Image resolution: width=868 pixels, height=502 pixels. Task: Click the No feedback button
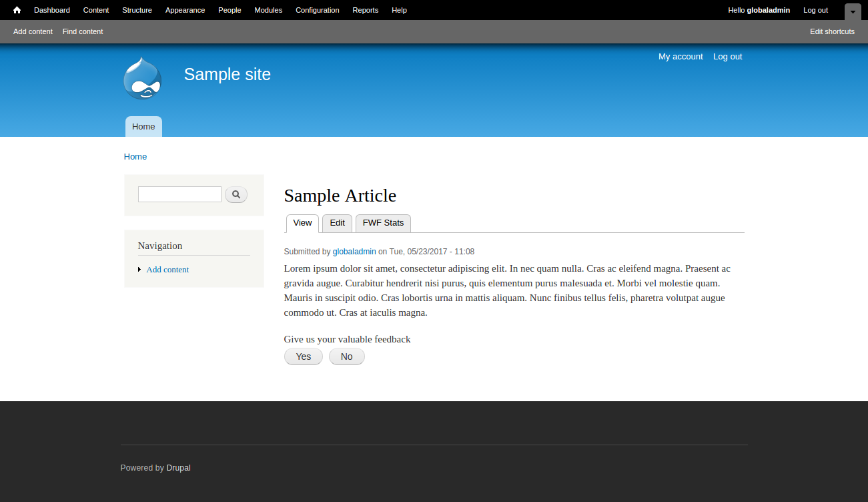[x=346, y=356]
